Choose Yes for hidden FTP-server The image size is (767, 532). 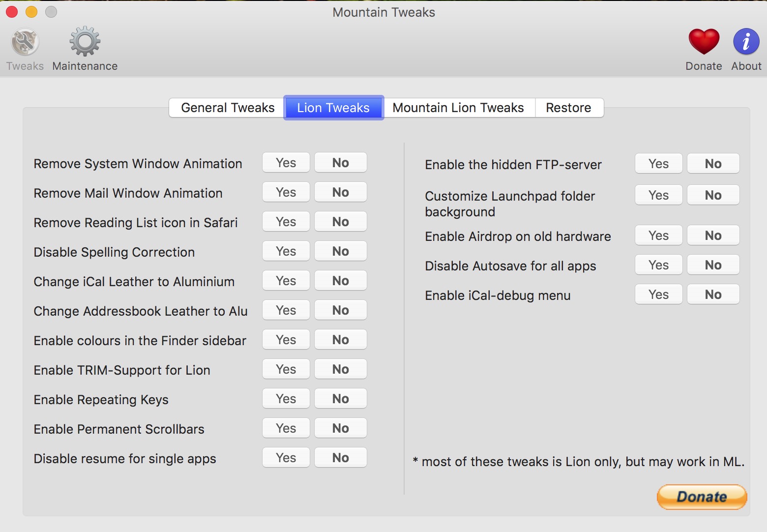[x=659, y=164]
